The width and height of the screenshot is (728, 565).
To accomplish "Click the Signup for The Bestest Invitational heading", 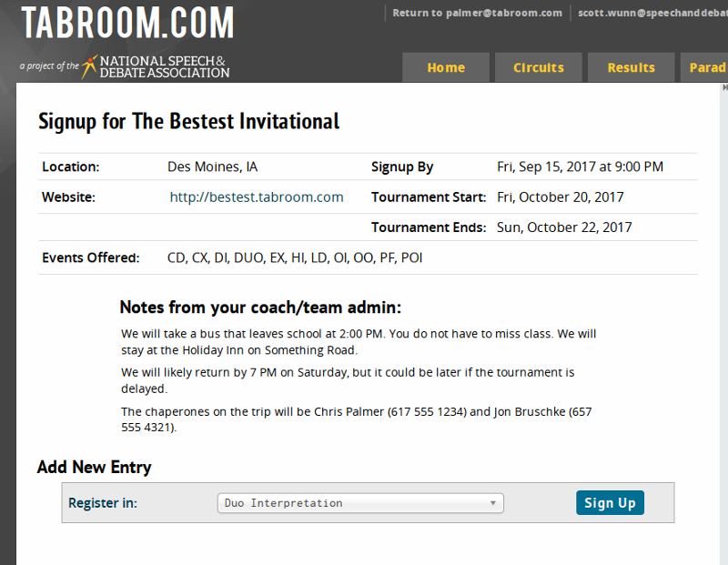I will pos(188,121).
